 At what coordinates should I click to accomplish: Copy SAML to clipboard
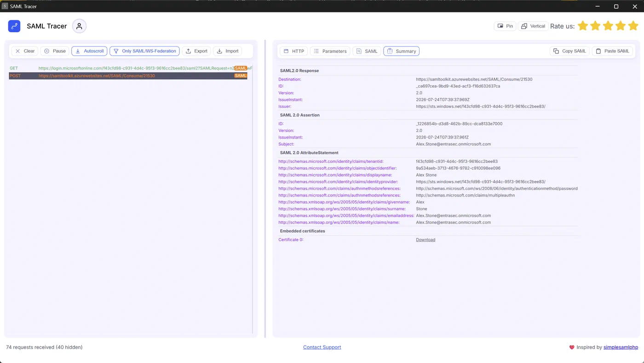tap(569, 51)
